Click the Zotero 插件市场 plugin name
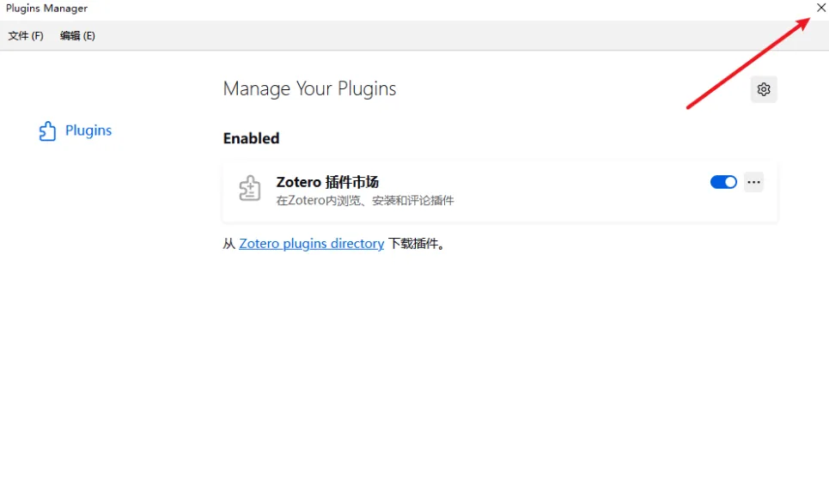Viewport: 829px width, 504px height. [x=327, y=182]
